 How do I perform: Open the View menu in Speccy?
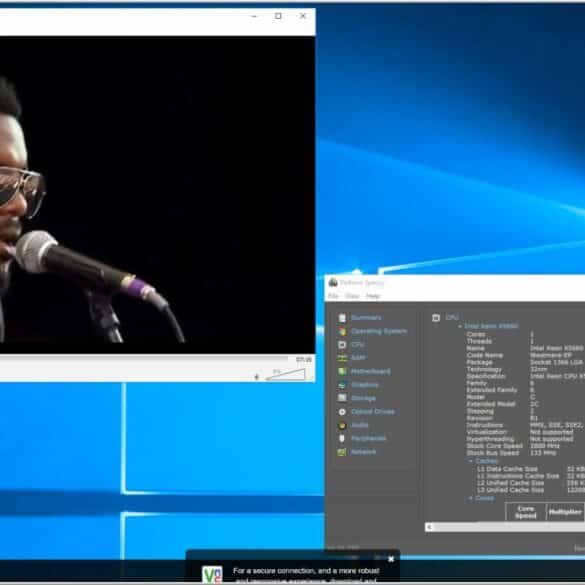click(x=352, y=296)
